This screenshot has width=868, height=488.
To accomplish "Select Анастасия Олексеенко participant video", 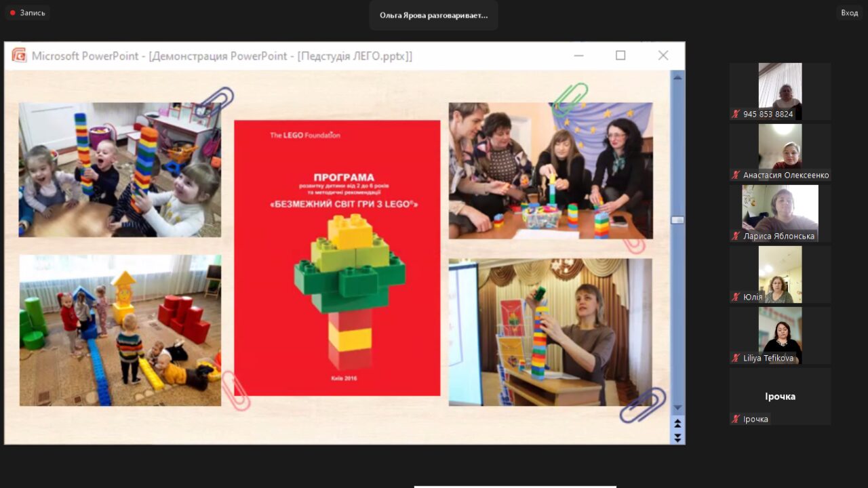I will pyautogui.click(x=780, y=152).
